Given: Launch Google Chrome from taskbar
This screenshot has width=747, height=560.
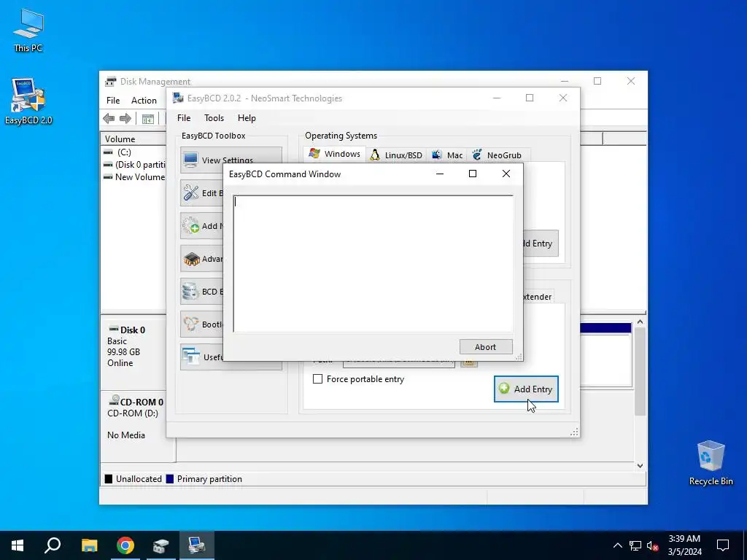Looking at the screenshot, I should tap(125, 545).
